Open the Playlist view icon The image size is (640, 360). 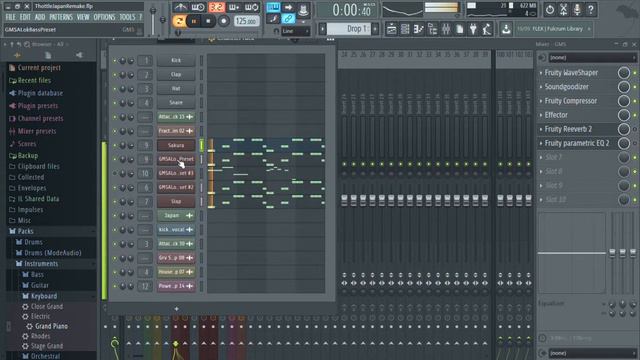(x=391, y=29)
